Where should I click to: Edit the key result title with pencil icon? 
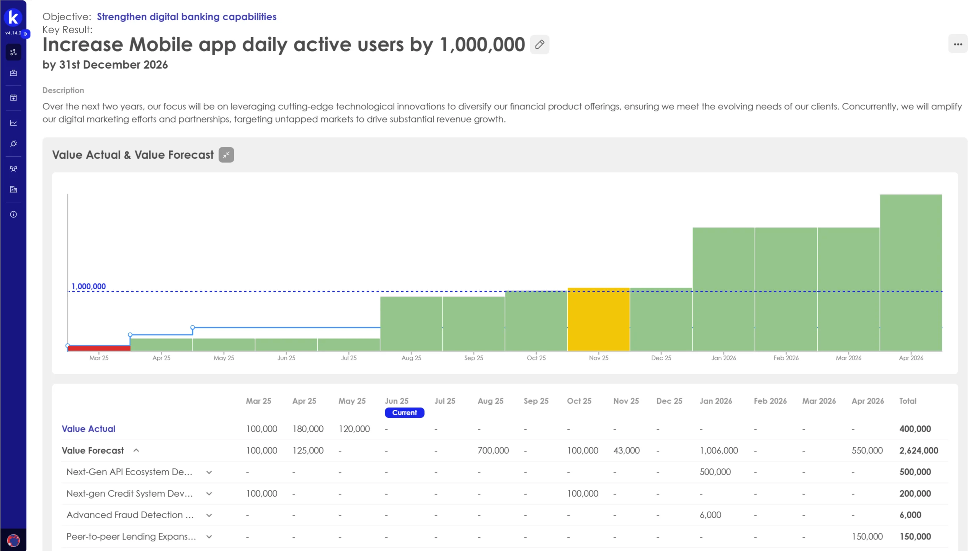(539, 44)
